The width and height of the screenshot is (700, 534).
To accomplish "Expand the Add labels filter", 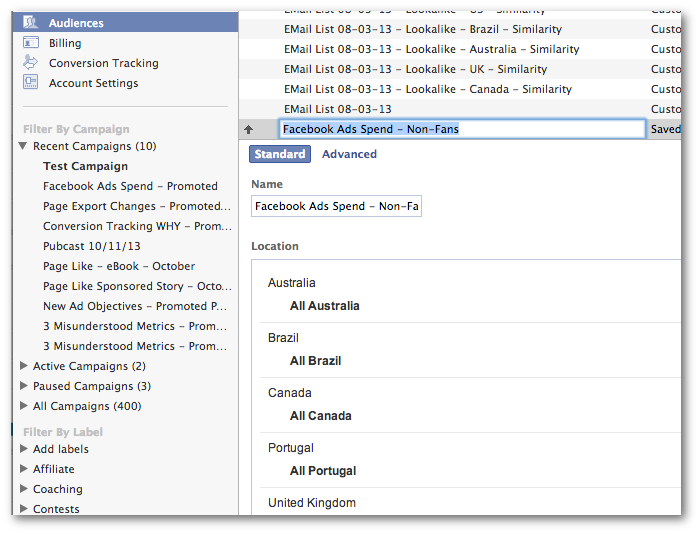I will click(24, 449).
